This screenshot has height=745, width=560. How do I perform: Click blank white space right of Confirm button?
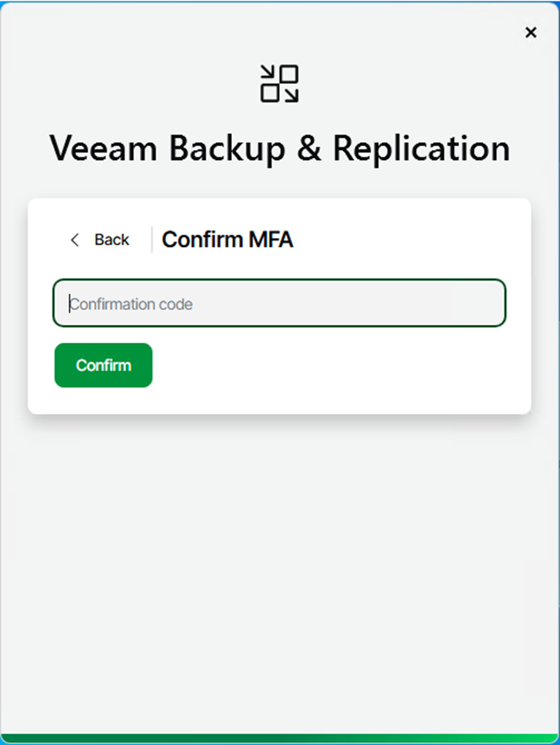tap(340, 365)
